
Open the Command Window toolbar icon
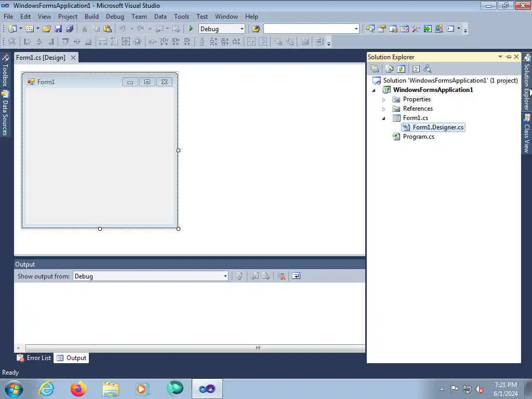pos(450,29)
